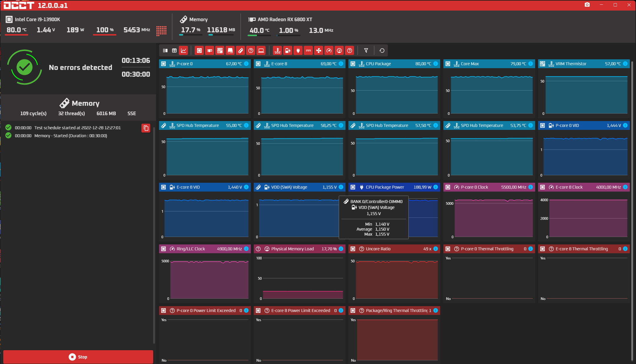Screen dimensions: 636x364
Task: Click the reset graphs refresh icon
Action: (x=382, y=51)
